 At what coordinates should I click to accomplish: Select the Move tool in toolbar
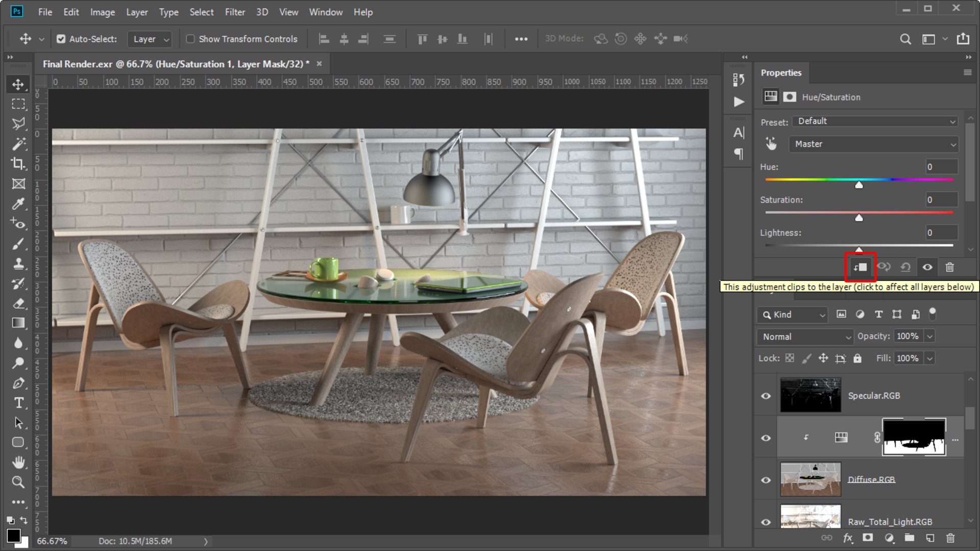[x=18, y=84]
